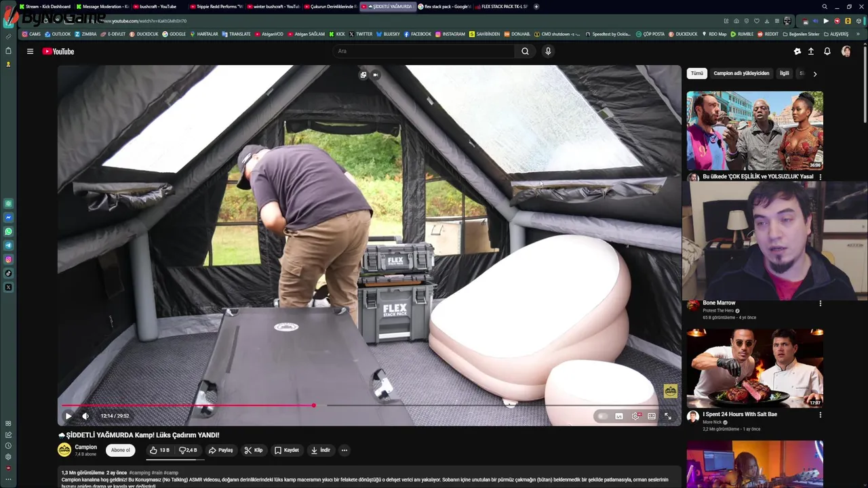Open WhatsApp in the browser sidebar

(x=8, y=232)
